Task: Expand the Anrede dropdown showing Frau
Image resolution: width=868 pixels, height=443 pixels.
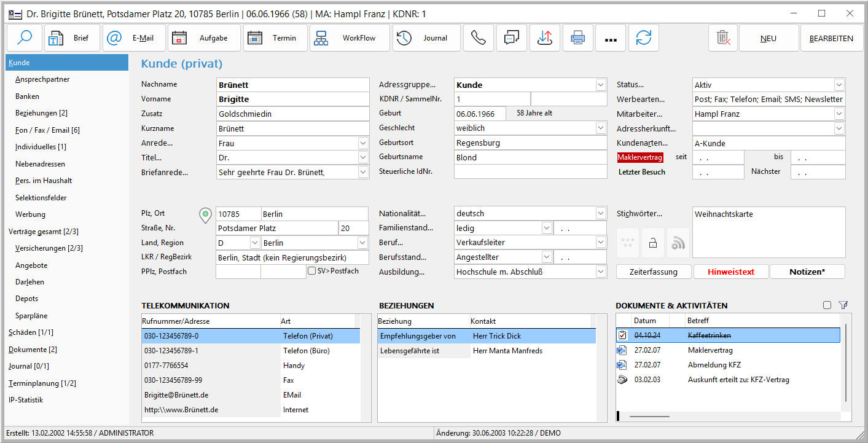Action: (362, 143)
